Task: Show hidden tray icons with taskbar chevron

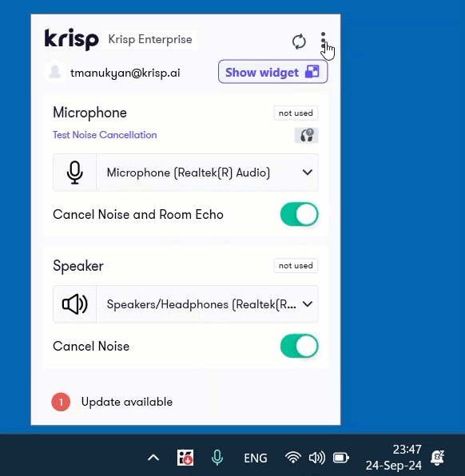Action: pos(153,458)
